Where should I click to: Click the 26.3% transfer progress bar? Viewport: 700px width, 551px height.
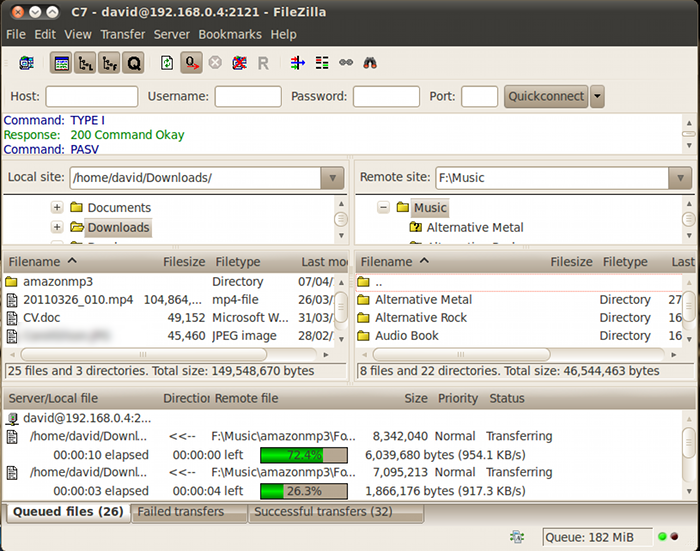tap(304, 491)
